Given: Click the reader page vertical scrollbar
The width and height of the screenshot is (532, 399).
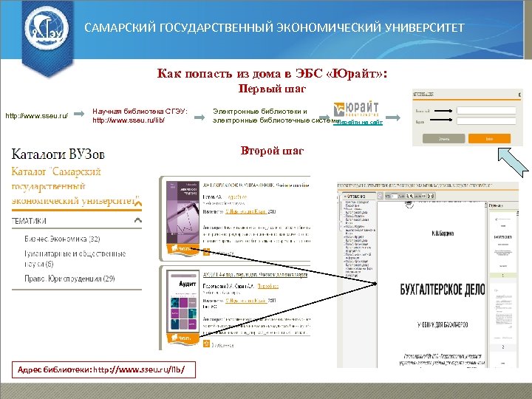Looking at the screenshot, I should (486, 285).
